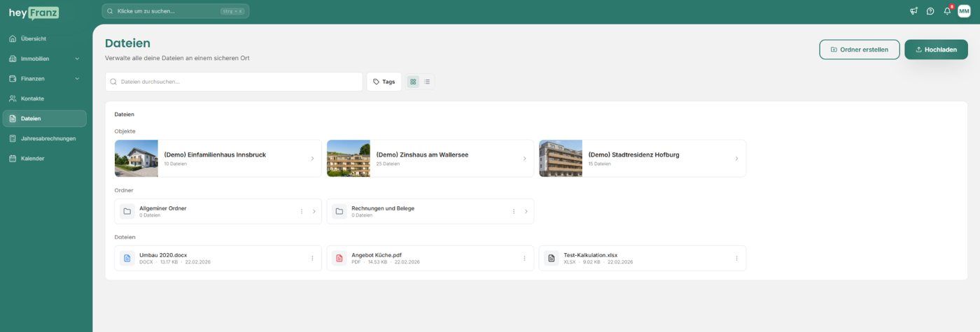Open Kalender in sidebar
The height and width of the screenshot is (332, 980).
point(45,159)
